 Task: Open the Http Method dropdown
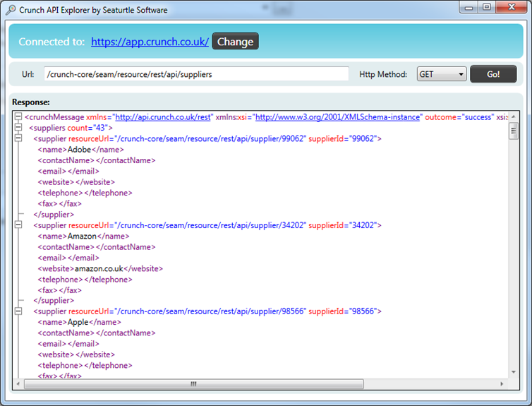tap(442, 74)
